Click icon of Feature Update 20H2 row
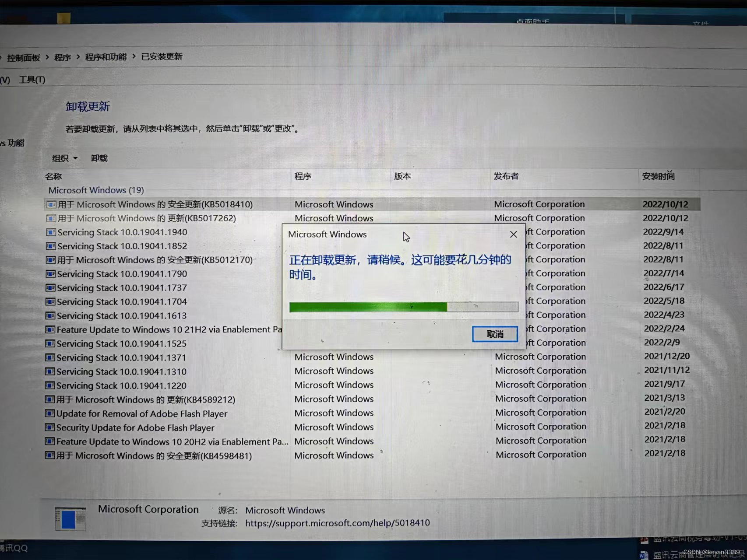747x560 pixels. click(50, 441)
